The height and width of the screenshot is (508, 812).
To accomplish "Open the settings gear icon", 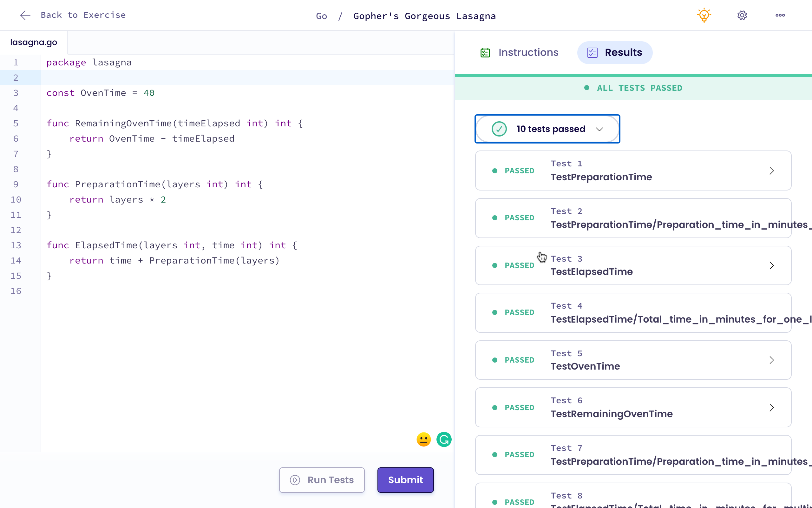I will coord(742,15).
